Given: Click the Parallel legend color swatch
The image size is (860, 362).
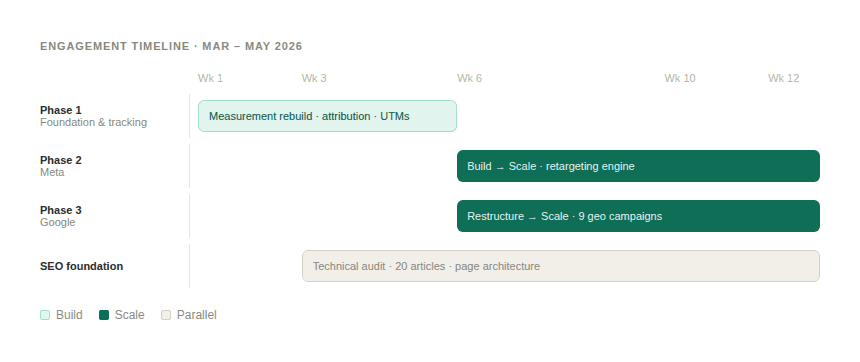Looking at the screenshot, I should [166, 315].
